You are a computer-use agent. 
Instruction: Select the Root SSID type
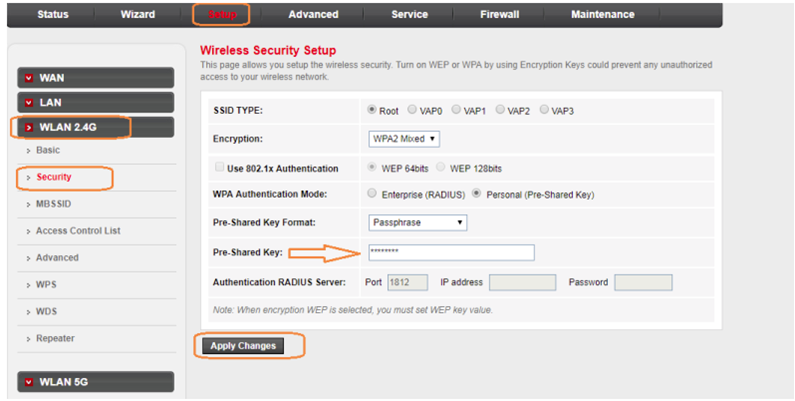coord(373,110)
